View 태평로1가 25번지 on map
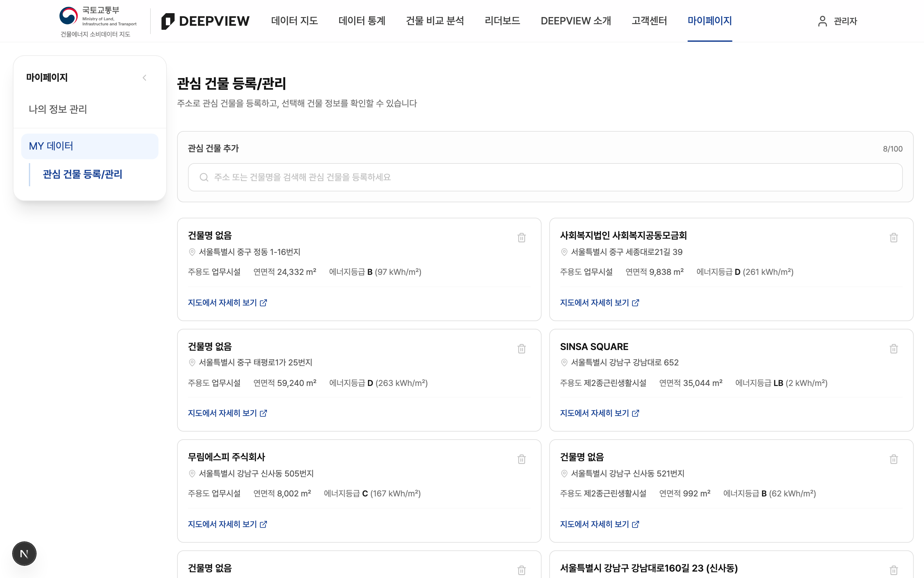The image size is (924, 578). [227, 413]
